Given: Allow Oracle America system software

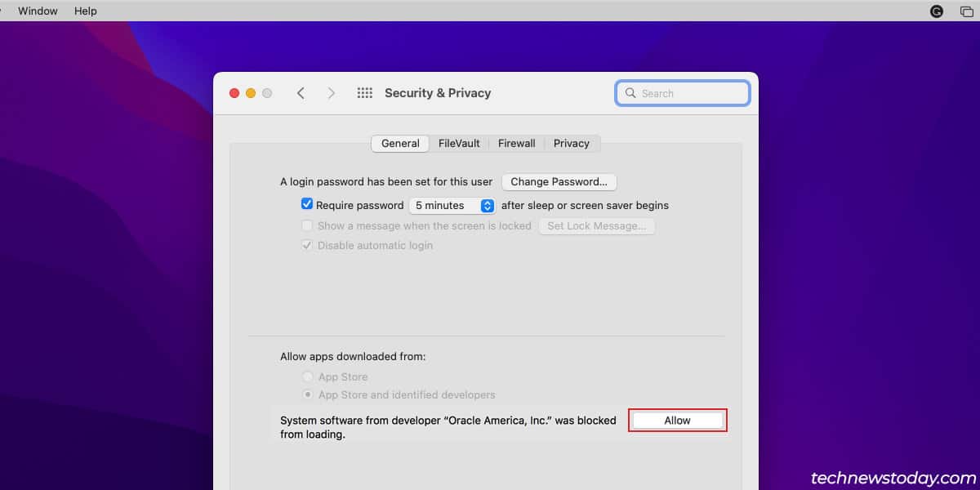Looking at the screenshot, I should [x=677, y=421].
